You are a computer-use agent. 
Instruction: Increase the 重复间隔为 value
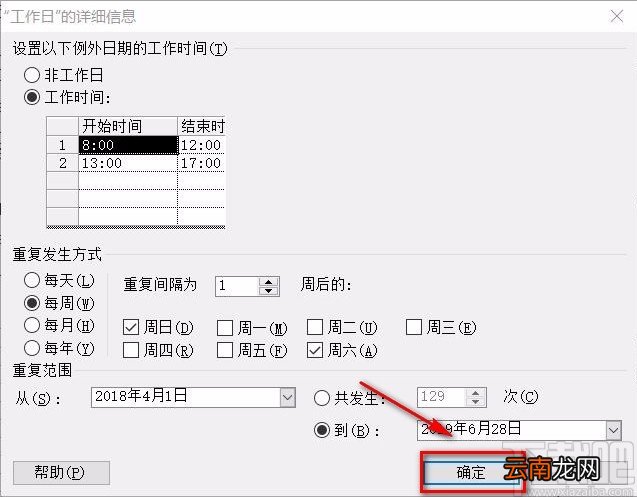(x=268, y=282)
